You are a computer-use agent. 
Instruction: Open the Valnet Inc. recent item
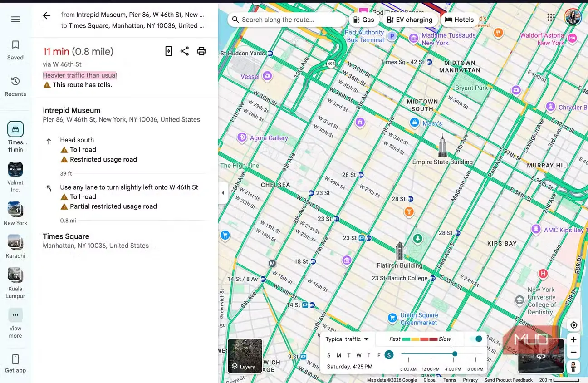pos(15,177)
